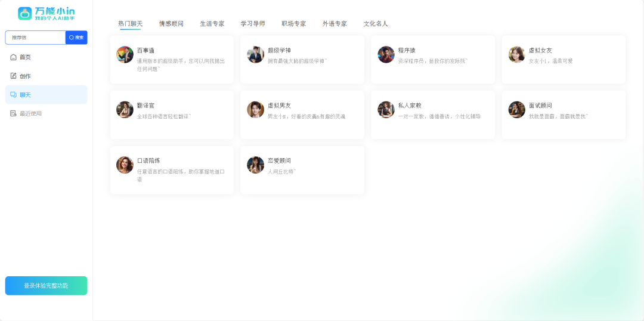This screenshot has height=321, width=644.
Task: Click the 万能小in robot logo icon
Action: (24, 14)
